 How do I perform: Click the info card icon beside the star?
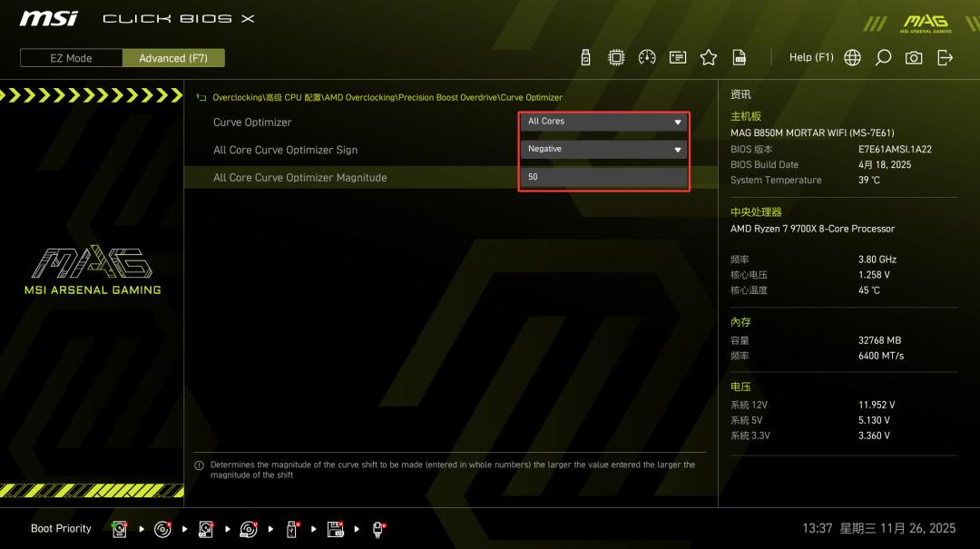(678, 57)
